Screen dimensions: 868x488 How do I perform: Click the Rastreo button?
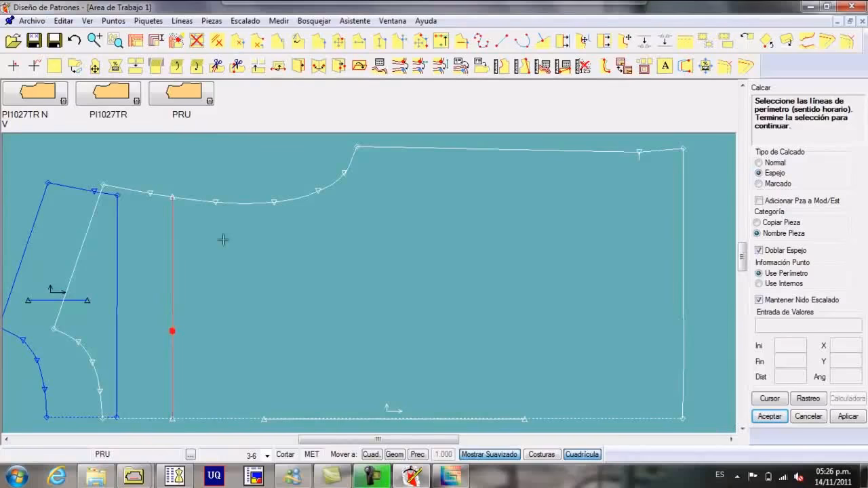(808, 398)
